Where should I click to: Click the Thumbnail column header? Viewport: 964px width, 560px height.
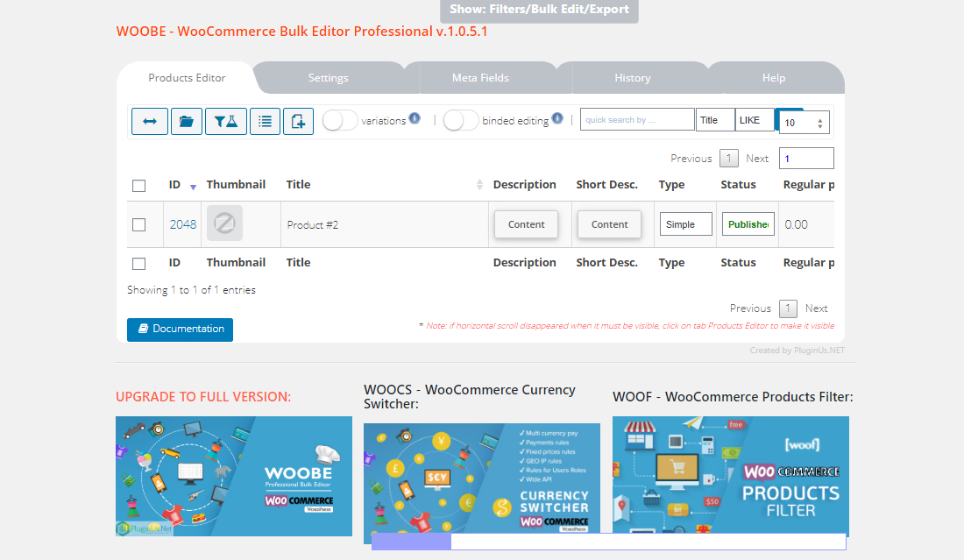point(236,184)
